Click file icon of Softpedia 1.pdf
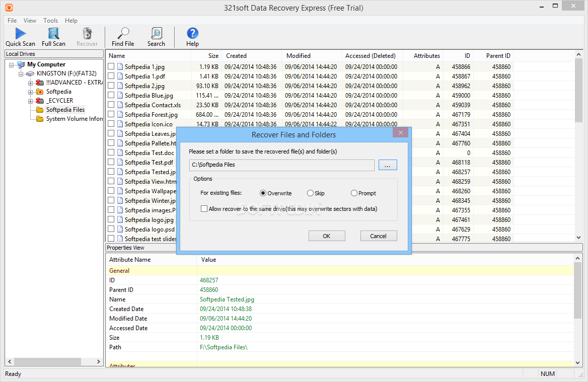Viewport: 588px width, 382px height. point(120,76)
